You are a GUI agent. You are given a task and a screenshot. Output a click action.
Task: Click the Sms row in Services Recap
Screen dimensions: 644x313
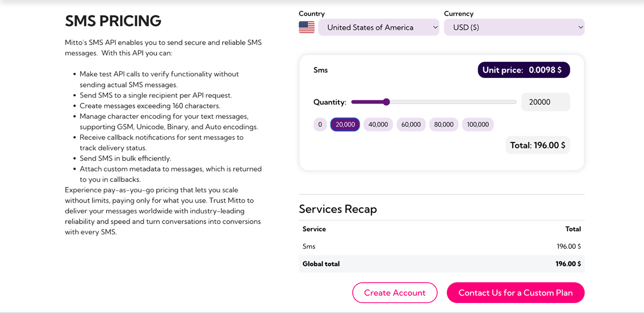[x=442, y=246]
